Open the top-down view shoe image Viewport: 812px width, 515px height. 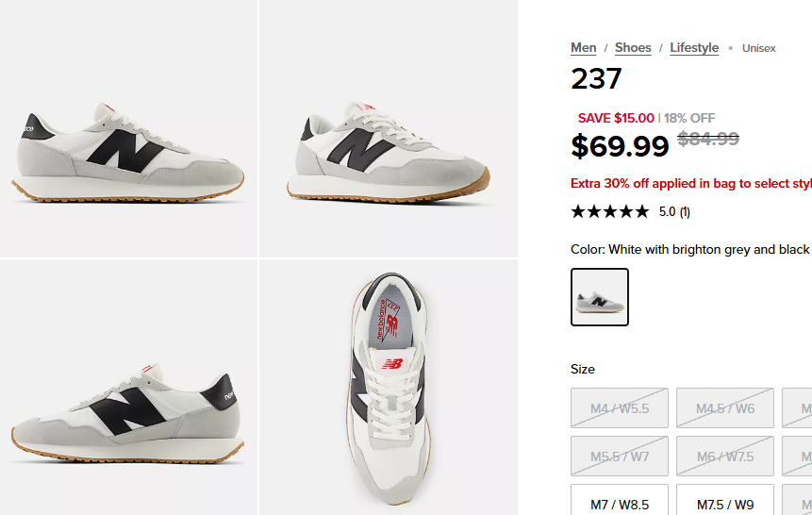(x=389, y=388)
